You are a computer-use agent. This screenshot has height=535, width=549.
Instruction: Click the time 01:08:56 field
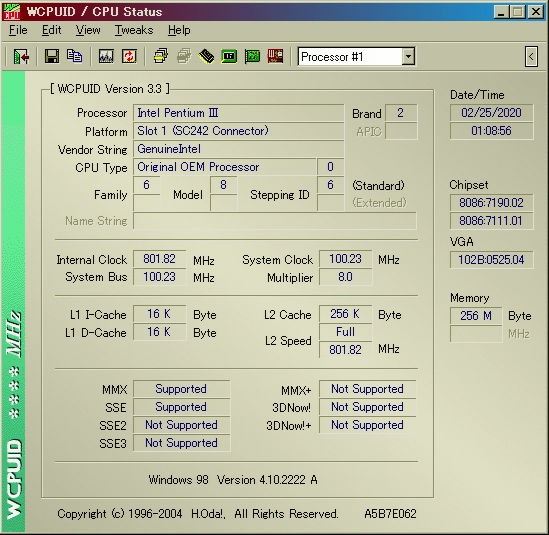point(492,131)
